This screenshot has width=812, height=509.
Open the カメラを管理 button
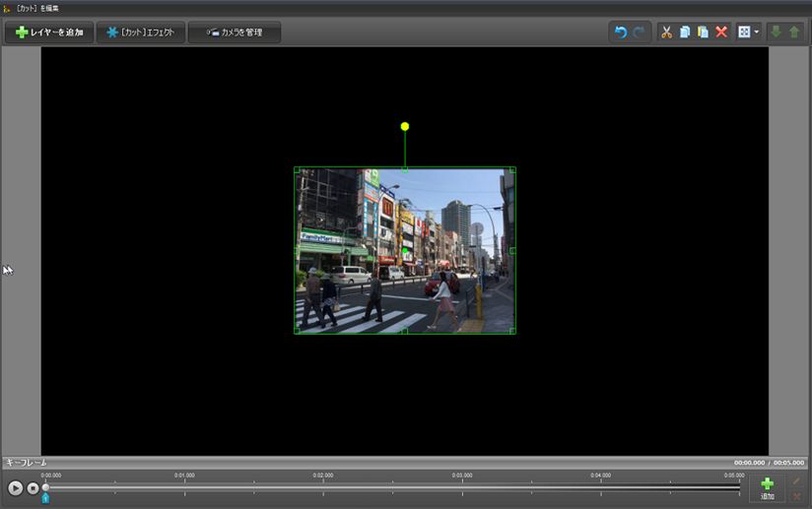pyautogui.click(x=234, y=32)
